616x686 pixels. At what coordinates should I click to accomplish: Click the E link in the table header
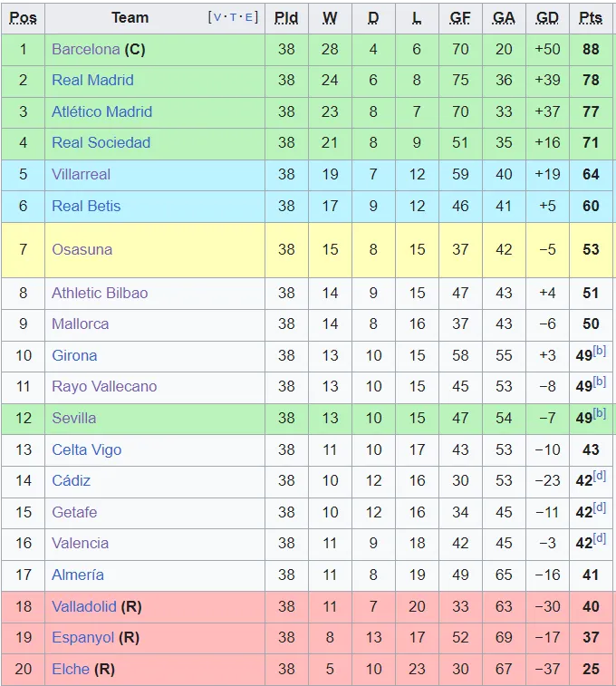click(x=248, y=17)
